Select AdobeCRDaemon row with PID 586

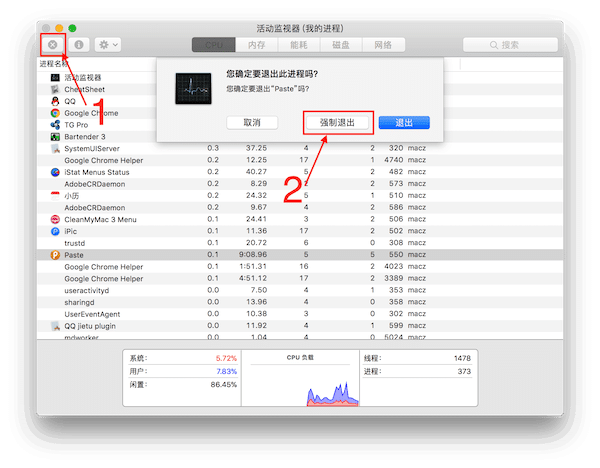300,208
